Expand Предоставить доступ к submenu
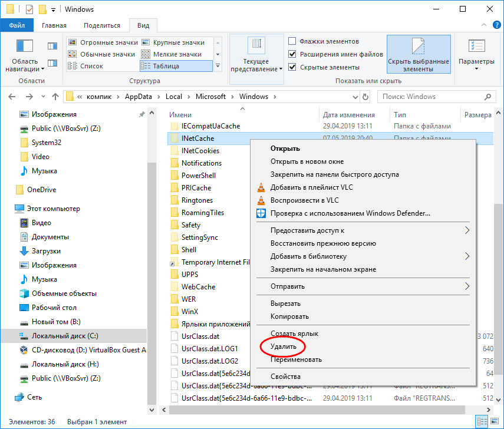 tap(363, 230)
